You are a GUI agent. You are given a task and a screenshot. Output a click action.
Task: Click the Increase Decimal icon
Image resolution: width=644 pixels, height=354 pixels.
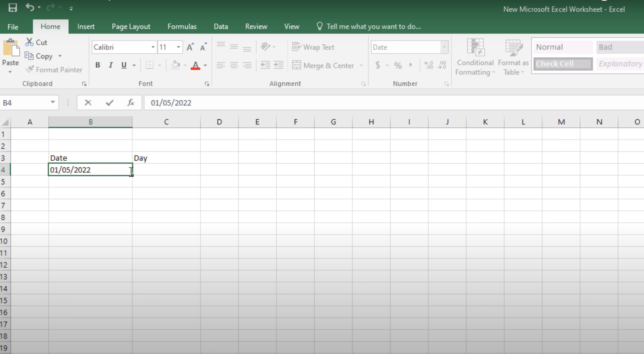tap(429, 65)
